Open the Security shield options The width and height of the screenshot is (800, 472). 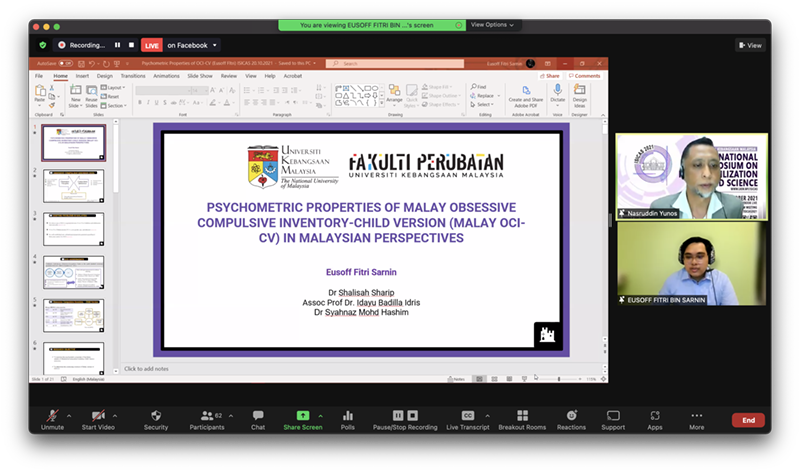156,418
